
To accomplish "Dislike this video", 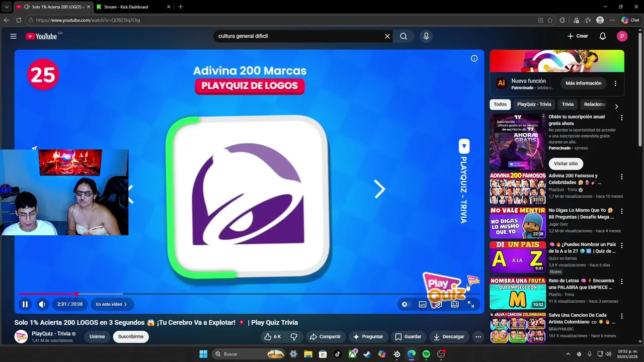I will point(294,337).
